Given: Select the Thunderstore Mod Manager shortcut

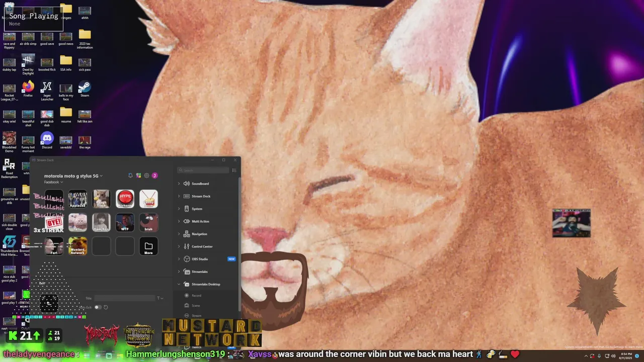Looking at the screenshot, I should (9, 246).
